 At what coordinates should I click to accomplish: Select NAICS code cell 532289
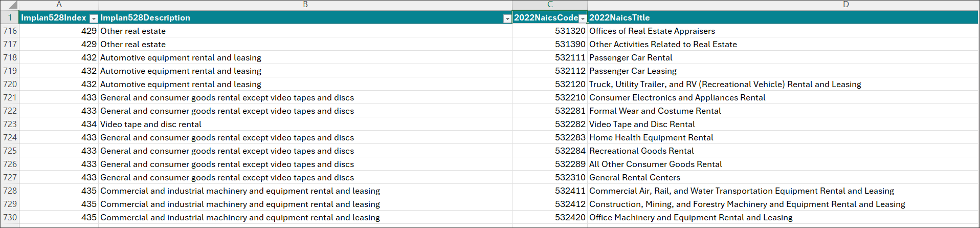[550, 164]
